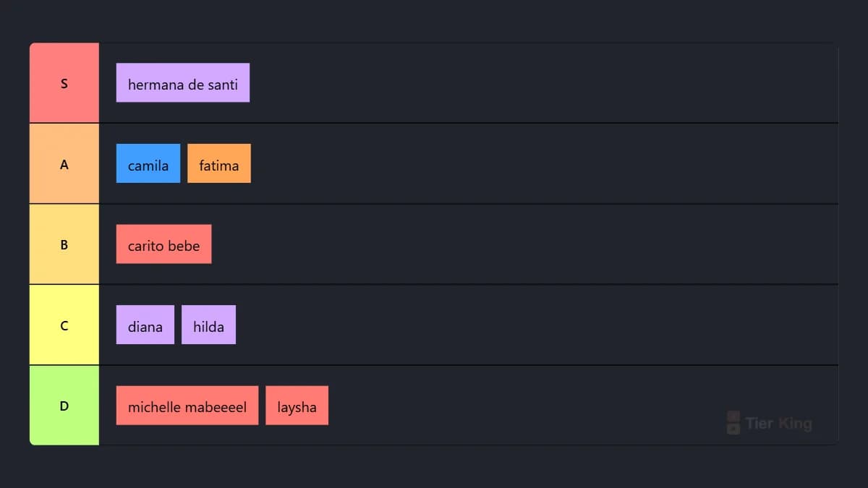Click the empty area of S row
The image size is (868, 488).
pos(542,83)
